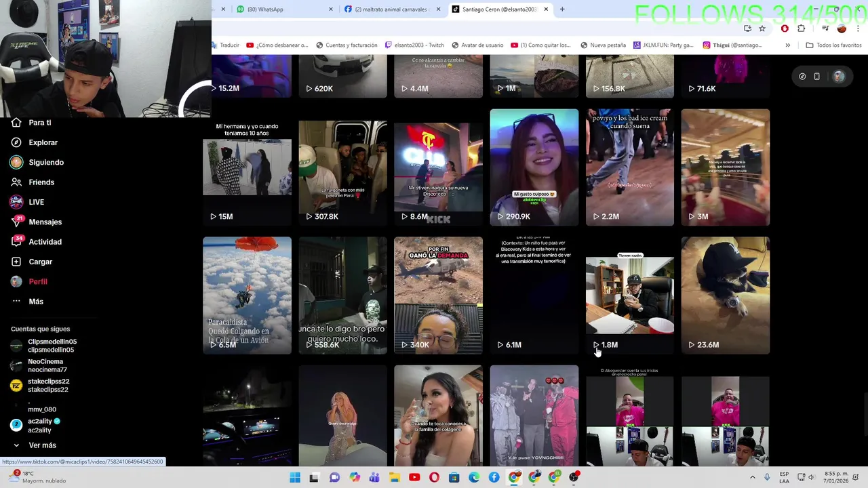This screenshot has height=488, width=868.
Task: Open the quiero mucho loco 558.6K video
Action: pos(342,296)
